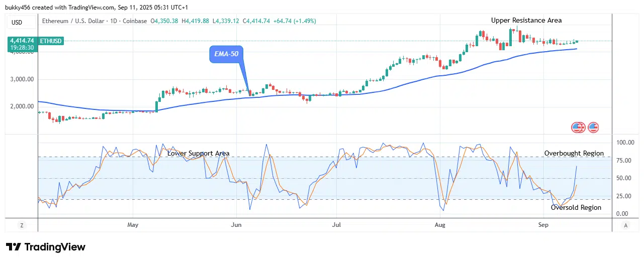Click the Overbought Region label
The height and width of the screenshot is (262, 644).
[x=574, y=154]
